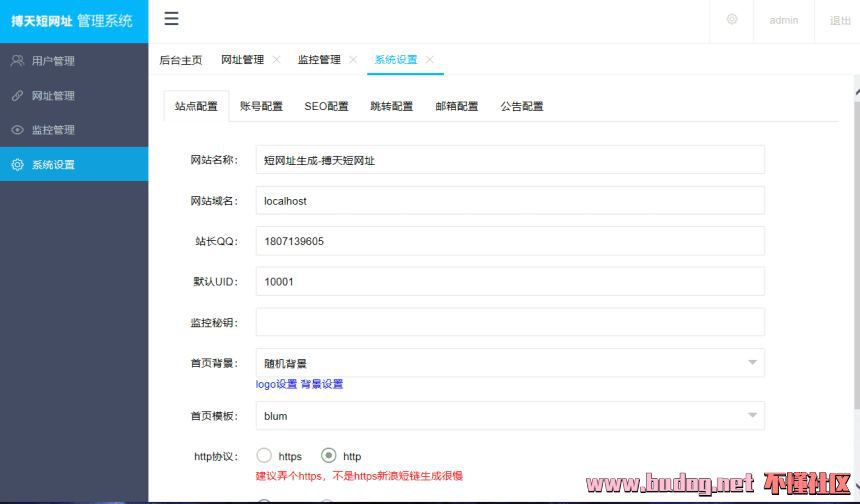This screenshot has width=860, height=504.
Task: Click the 监控秘钥 input field
Action: pyautogui.click(x=510, y=322)
